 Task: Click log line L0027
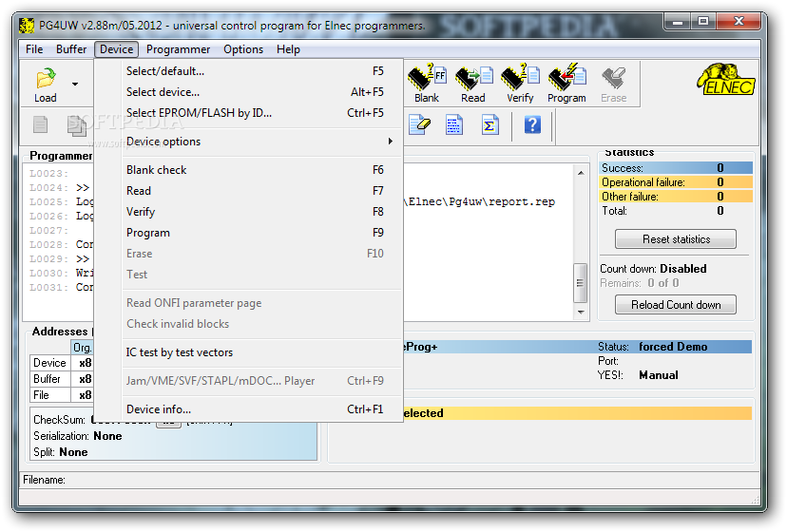[x=48, y=231]
